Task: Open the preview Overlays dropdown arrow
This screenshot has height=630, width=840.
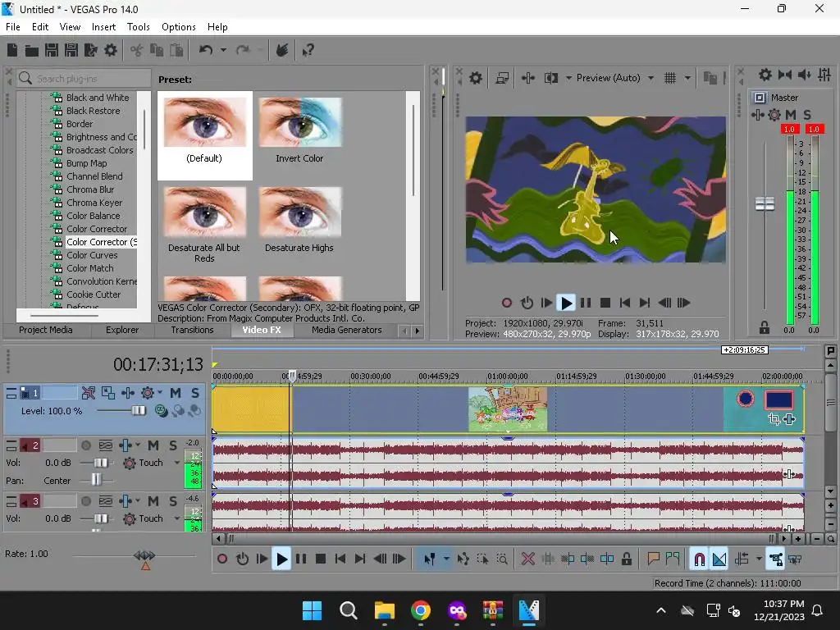Action: [x=687, y=78]
